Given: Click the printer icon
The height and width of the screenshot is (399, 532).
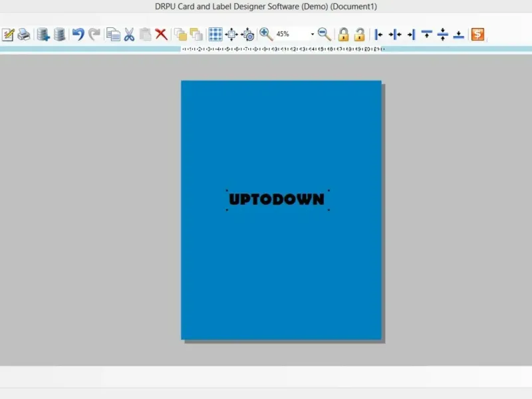Looking at the screenshot, I should pyautogui.click(x=24, y=35).
